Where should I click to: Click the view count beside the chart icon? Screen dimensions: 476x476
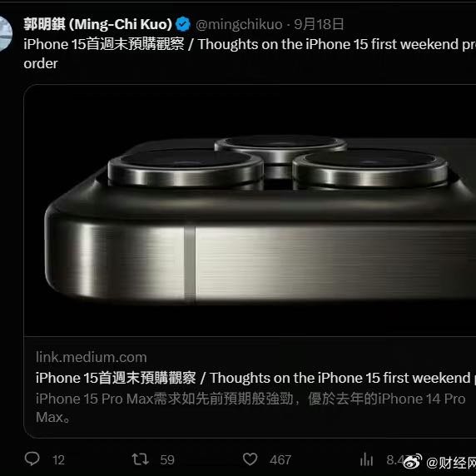[x=394, y=460]
